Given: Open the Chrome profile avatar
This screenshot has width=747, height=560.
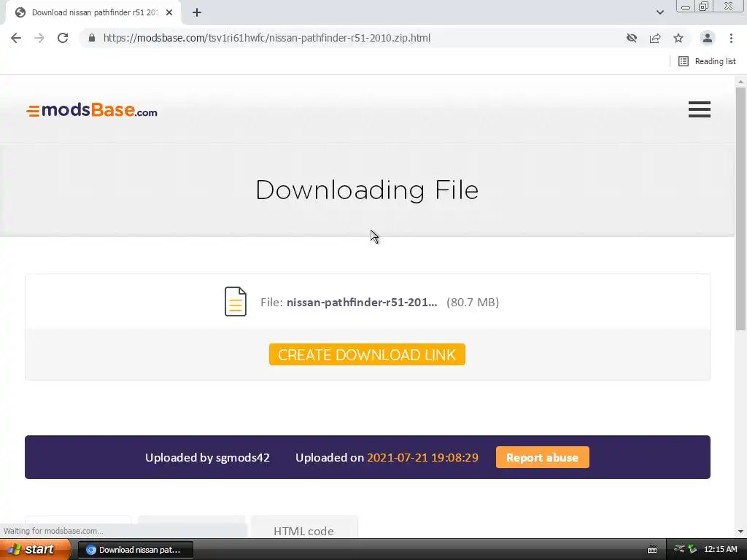Looking at the screenshot, I should point(708,38).
